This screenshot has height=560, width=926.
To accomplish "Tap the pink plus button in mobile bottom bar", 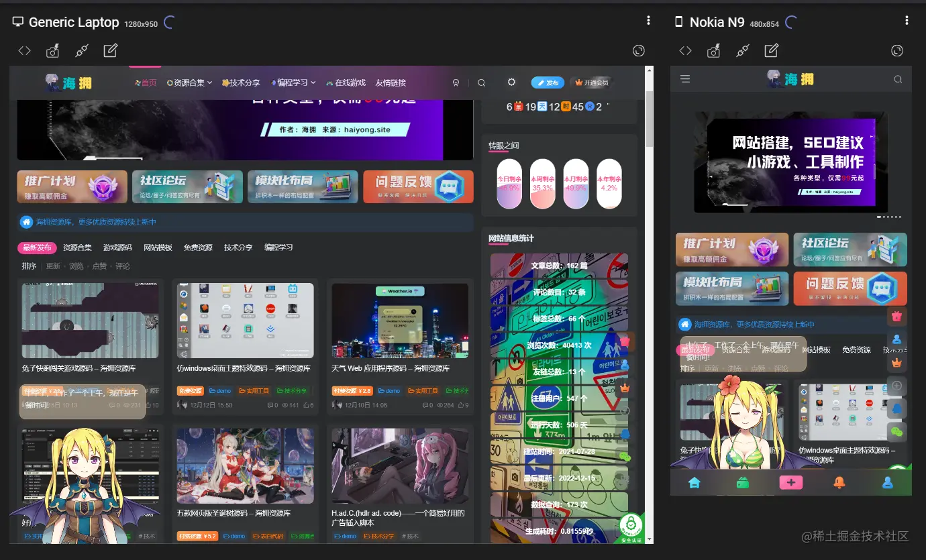I will pyautogui.click(x=791, y=482).
